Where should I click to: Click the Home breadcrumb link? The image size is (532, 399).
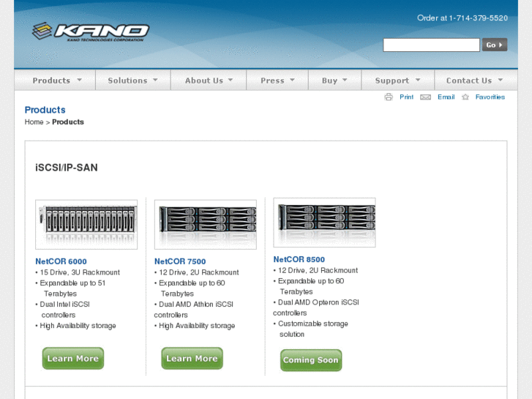[x=34, y=122]
